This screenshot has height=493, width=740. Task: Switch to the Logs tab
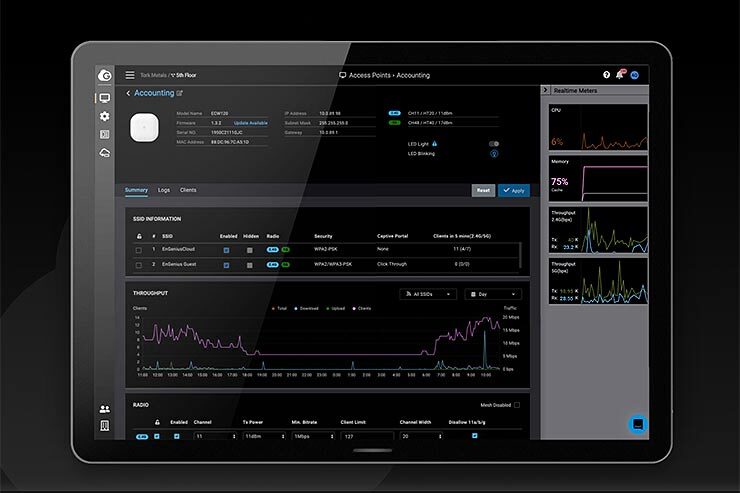[x=164, y=189]
